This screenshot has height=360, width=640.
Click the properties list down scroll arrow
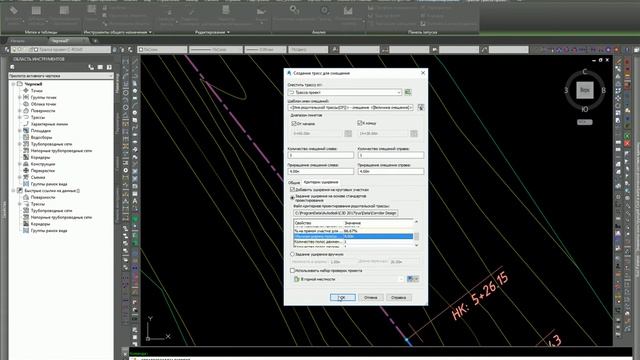(x=416, y=245)
